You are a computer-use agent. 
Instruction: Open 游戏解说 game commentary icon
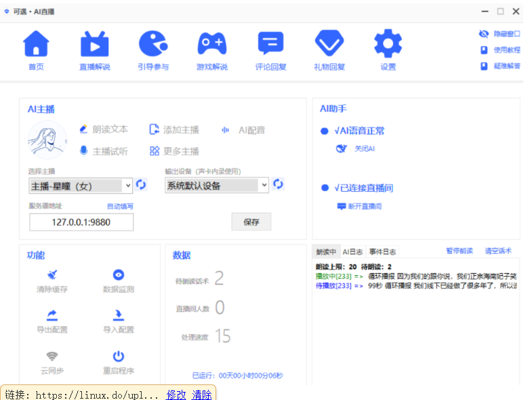tap(211, 45)
